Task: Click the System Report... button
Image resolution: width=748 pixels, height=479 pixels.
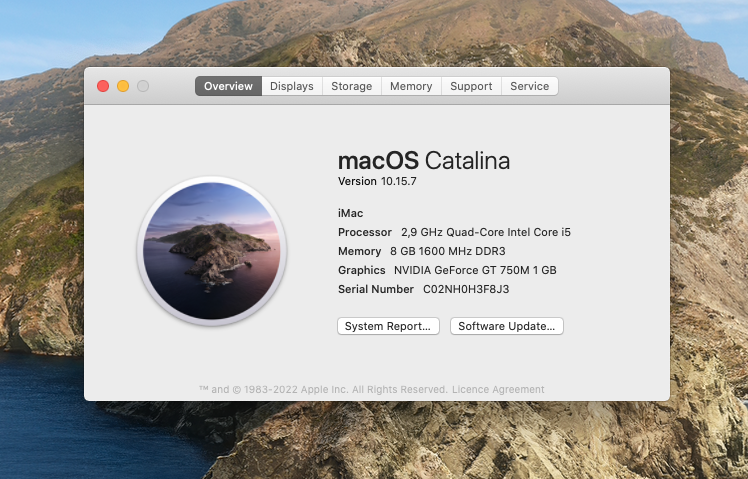Action: (388, 326)
